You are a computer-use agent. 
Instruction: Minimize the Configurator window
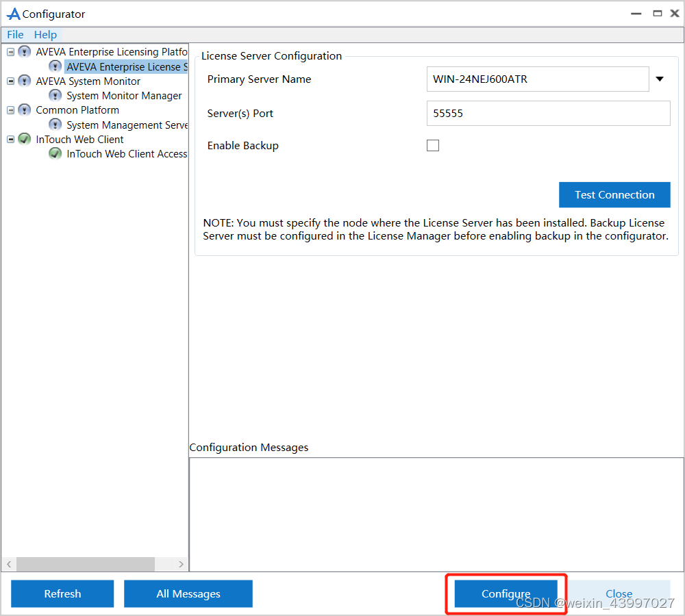pyautogui.click(x=636, y=14)
